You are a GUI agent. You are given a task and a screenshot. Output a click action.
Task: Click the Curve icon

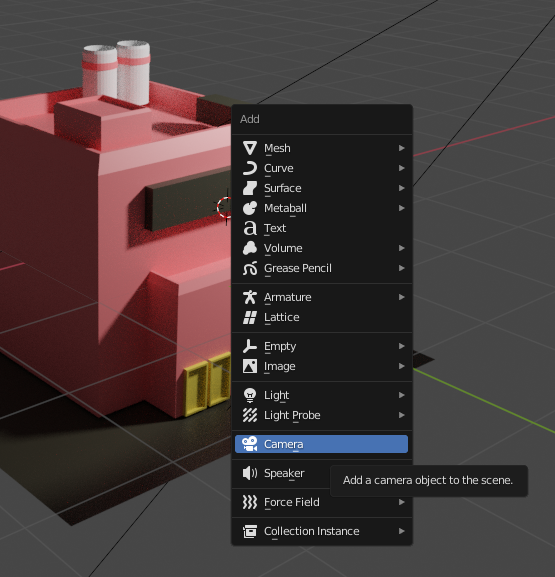pyautogui.click(x=250, y=168)
